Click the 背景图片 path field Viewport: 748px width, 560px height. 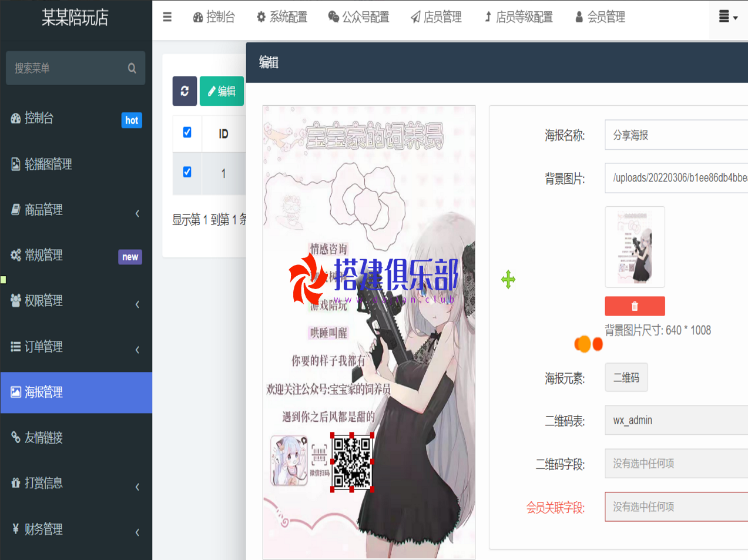point(676,178)
